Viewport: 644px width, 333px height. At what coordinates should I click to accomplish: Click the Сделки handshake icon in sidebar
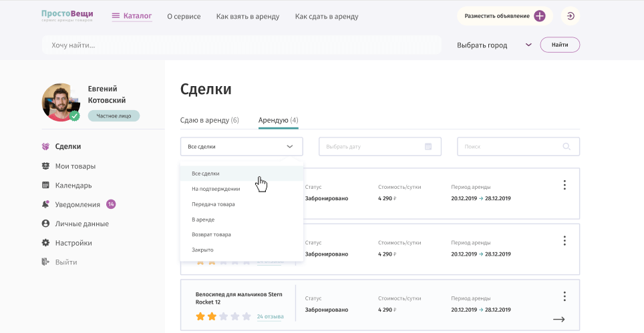click(x=45, y=146)
